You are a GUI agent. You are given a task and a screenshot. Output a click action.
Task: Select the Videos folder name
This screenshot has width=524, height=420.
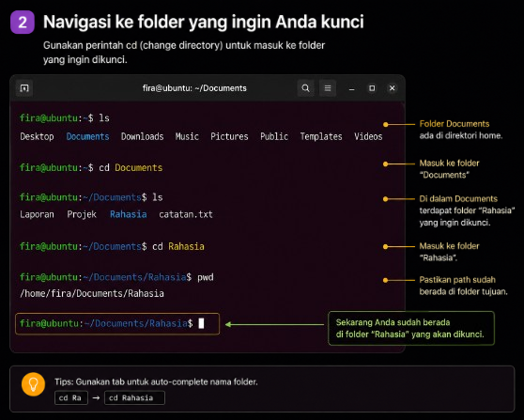(368, 136)
